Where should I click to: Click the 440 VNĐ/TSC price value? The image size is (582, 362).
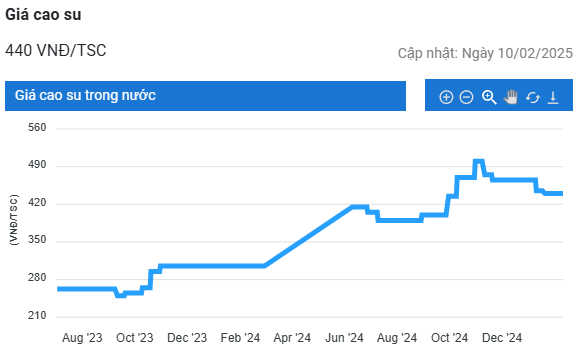pos(56,50)
